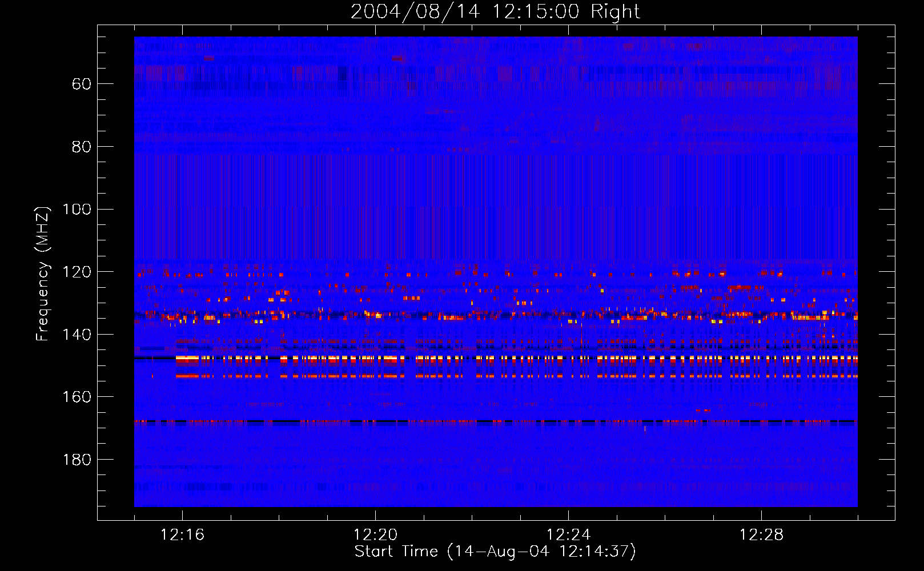The width and height of the screenshot is (924, 571).
Task: Click the 160 frequency tick label
Action: (77, 397)
